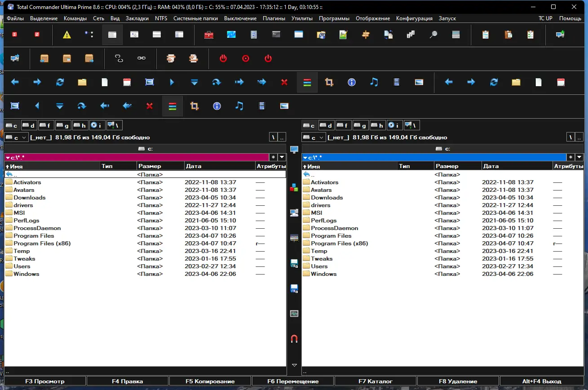Viewport: 588px width, 390px height.
Task: Click the blue monitor icon in the middle bar
Action: click(x=294, y=150)
